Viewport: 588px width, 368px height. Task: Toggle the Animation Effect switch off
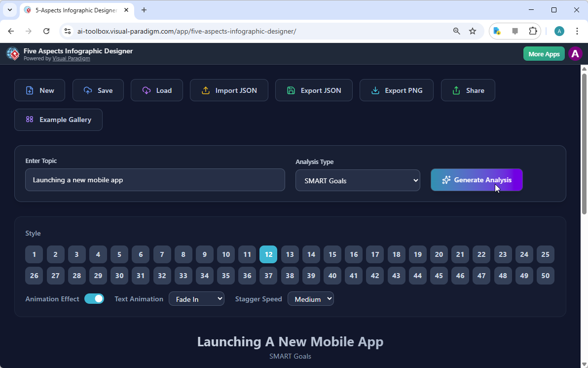94,298
